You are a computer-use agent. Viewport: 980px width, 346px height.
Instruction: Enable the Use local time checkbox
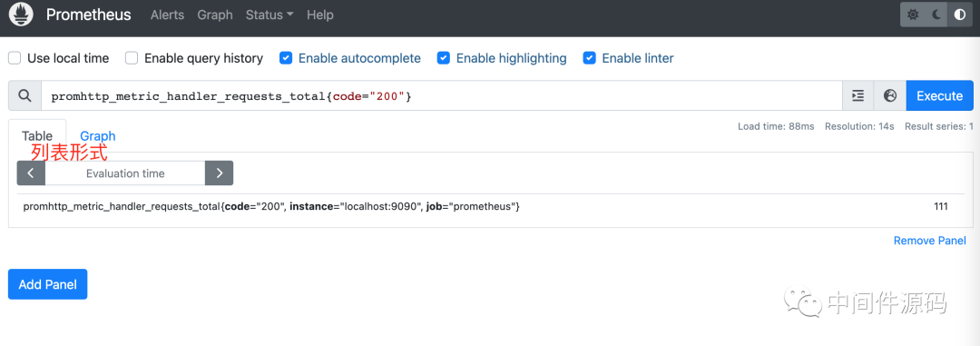click(x=15, y=58)
